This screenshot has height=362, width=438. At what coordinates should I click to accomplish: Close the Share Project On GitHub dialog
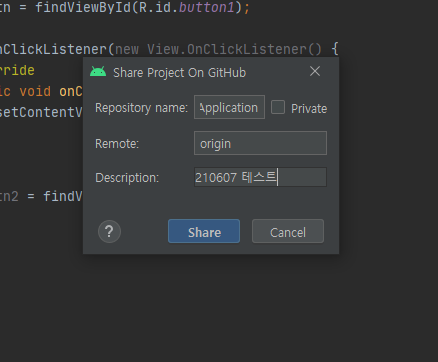pyautogui.click(x=315, y=71)
